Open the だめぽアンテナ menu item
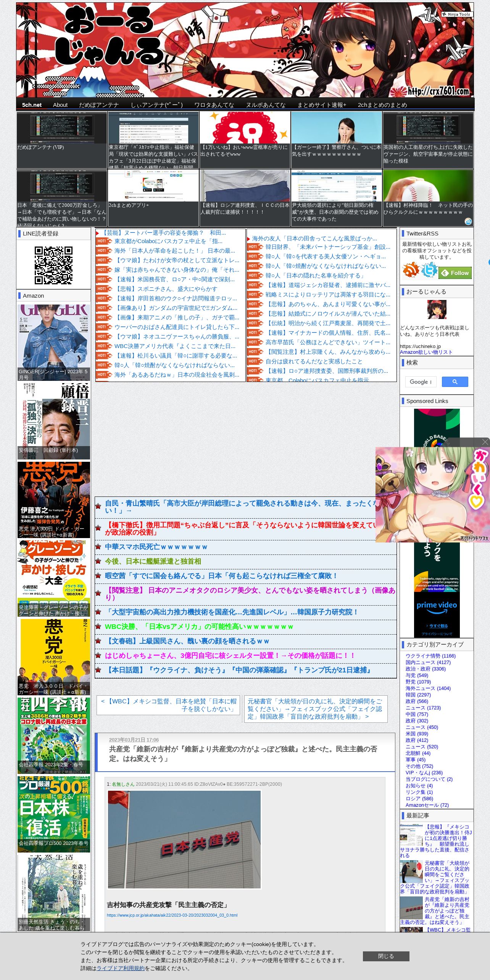Viewport: 490px width, 980px height. 99,105
